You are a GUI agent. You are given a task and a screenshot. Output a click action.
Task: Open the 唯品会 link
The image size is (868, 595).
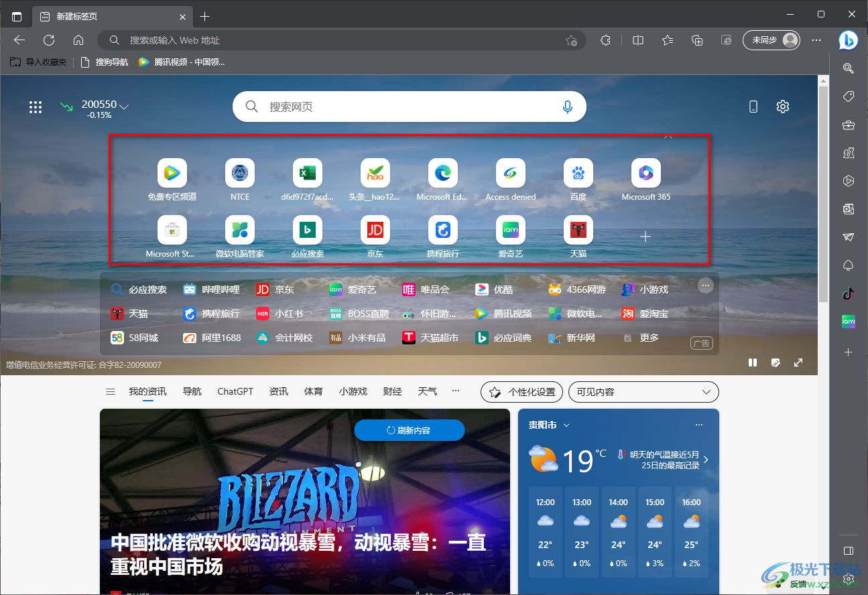click(x=426, y=289)
